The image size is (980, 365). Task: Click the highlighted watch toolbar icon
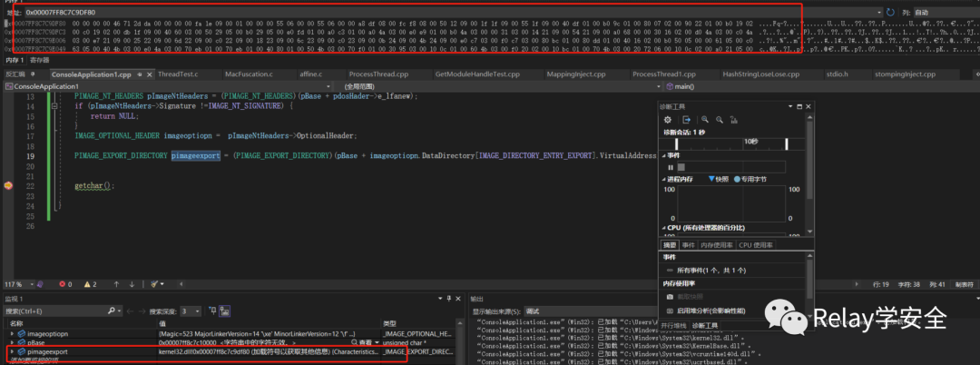tap(225, 311)
